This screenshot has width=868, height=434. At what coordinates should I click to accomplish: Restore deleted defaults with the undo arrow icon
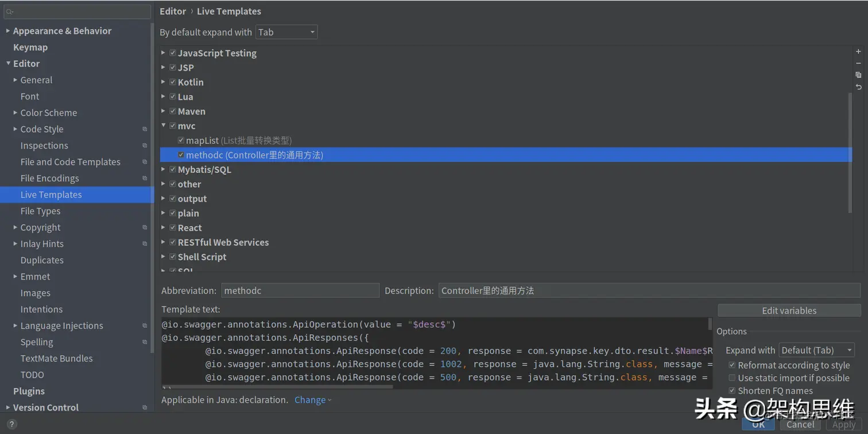click(x=858, y=87)
